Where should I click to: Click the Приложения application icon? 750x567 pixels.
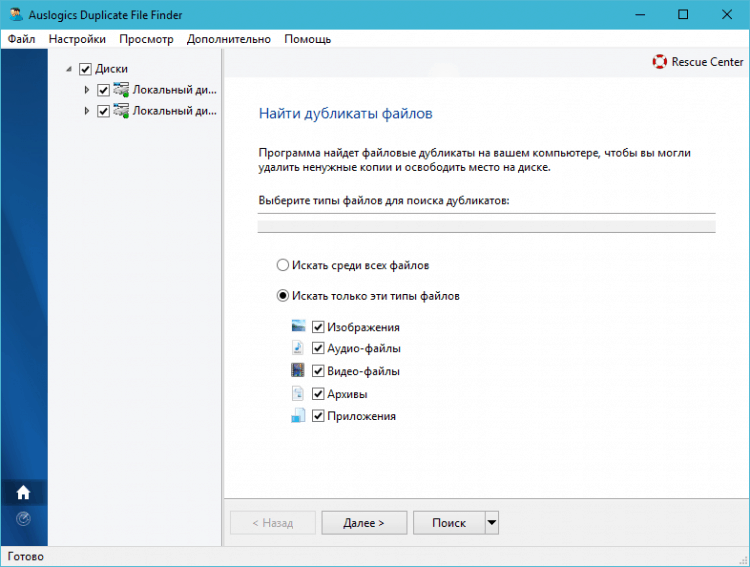click(x=298, y=415)
